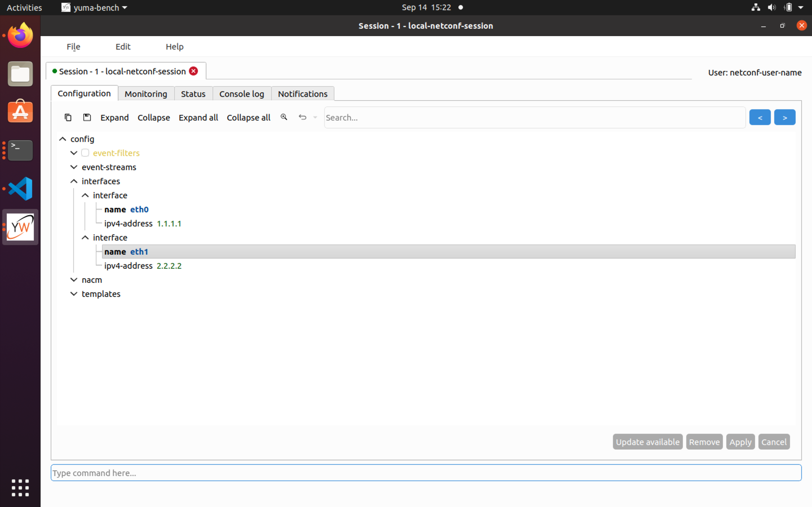The width and height of the screenshot is (812, 507).
Task: Expand the nacm tree node
Action: tap(74, 280)
